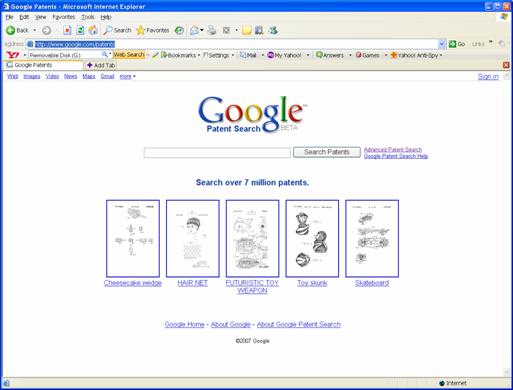Expand the My Yahoo! dropdown arrow
This screenshot has width=513, height=390.
(308, 55)
